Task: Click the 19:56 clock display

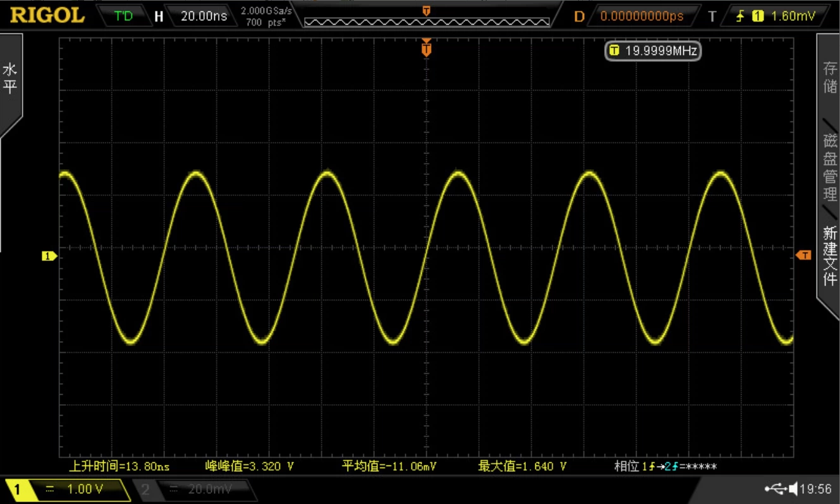Action: click(816, 489)
